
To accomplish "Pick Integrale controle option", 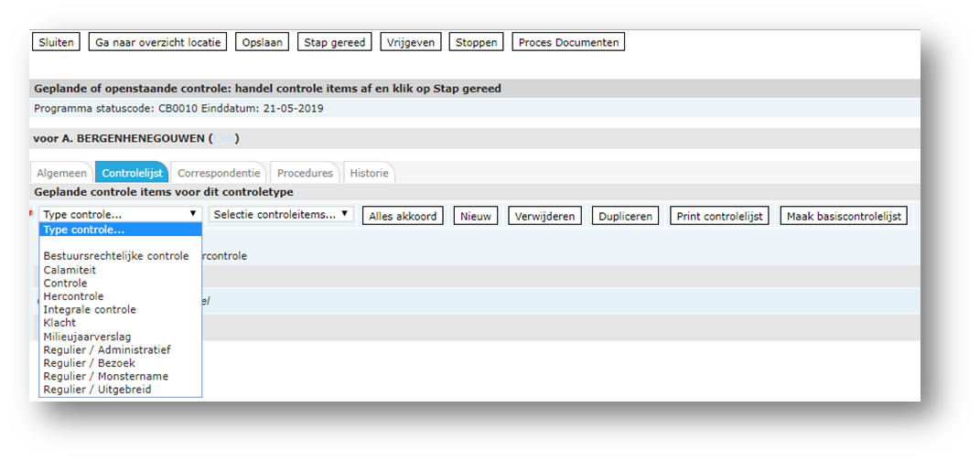I will click(x=90, y=310).
